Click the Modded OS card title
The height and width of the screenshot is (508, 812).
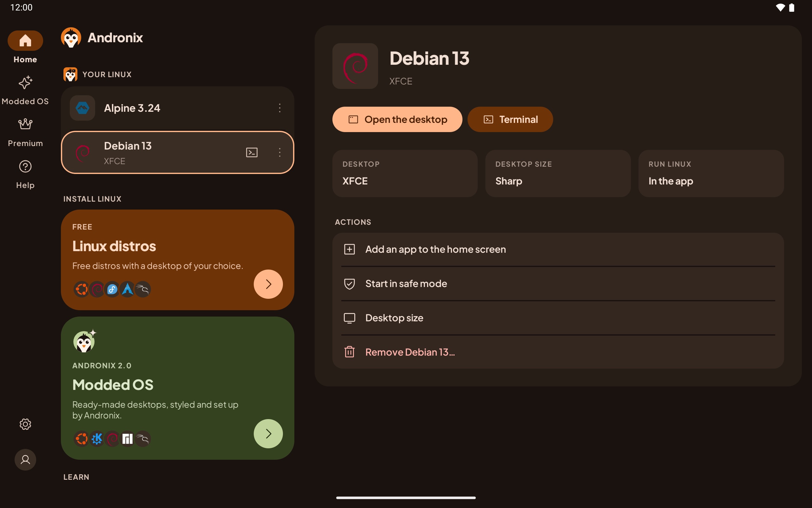[x=113, y=385]
